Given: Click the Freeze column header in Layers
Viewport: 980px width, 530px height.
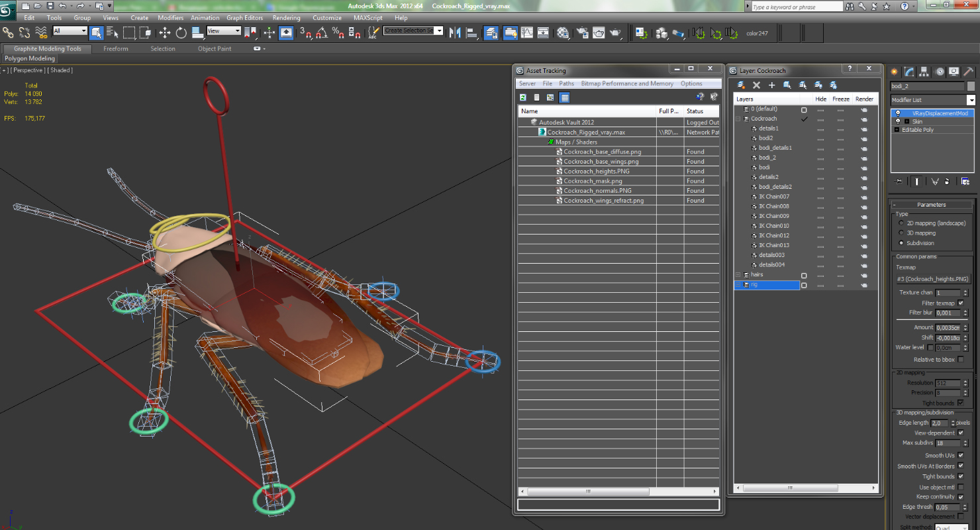Looking at the screenshot, I should [840, 99].
